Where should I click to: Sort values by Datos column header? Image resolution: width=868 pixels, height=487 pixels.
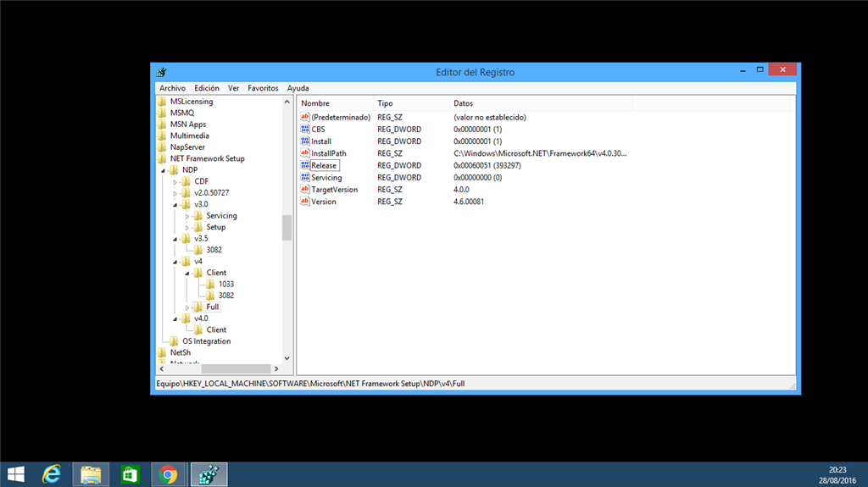coord(541,103)
